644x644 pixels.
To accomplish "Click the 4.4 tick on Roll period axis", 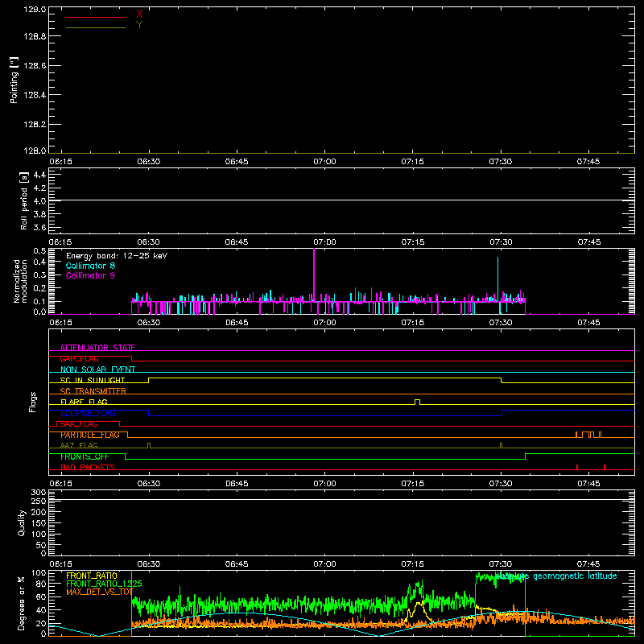I will pos(39,175).
